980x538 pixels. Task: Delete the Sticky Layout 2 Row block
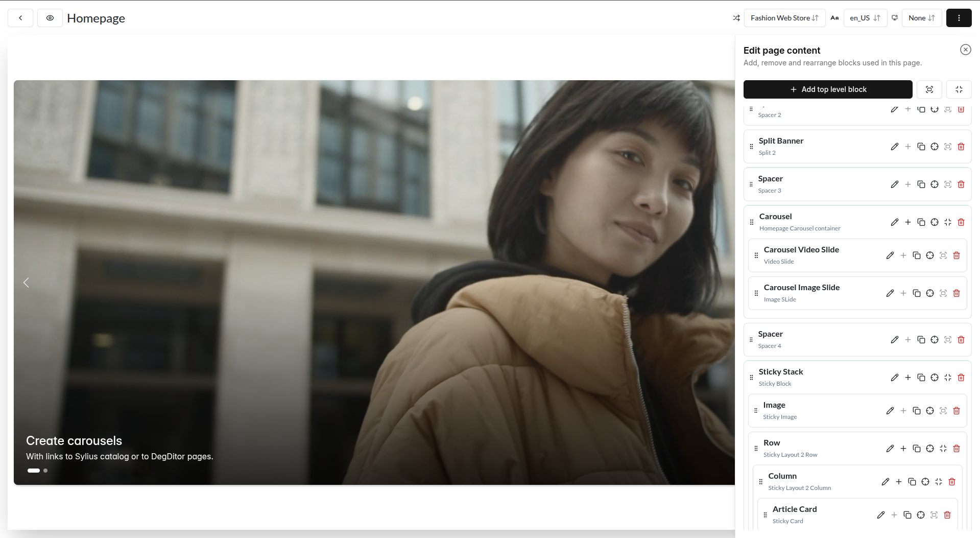(957, 449)
